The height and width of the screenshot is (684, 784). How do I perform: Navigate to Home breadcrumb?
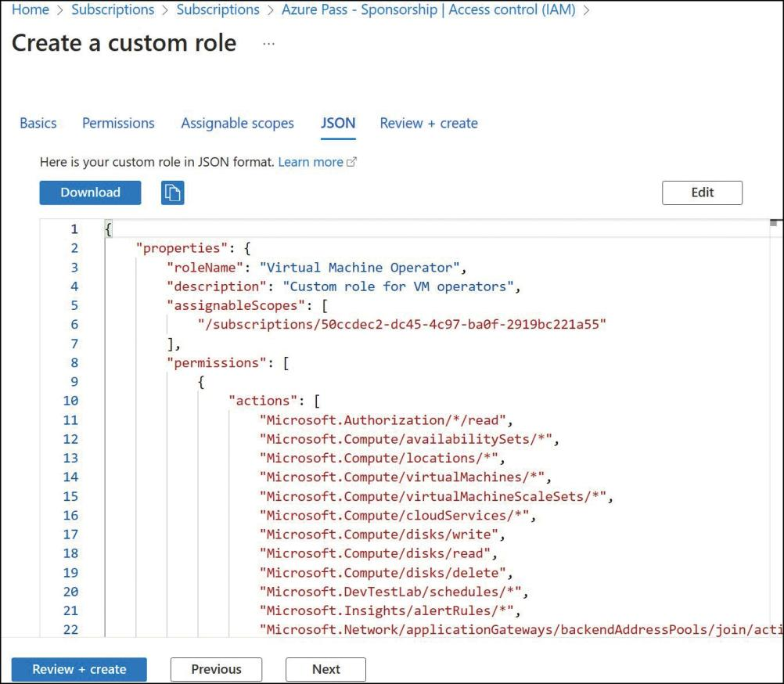point(31,9)
